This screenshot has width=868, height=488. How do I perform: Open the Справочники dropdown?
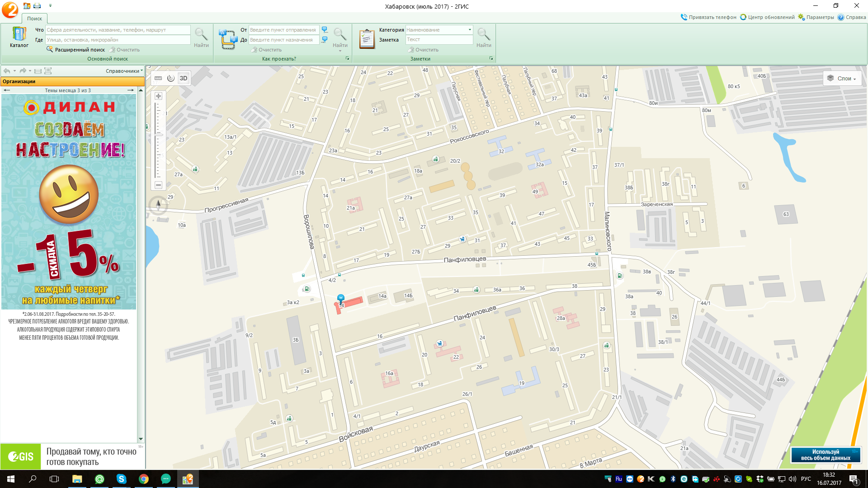pos(124,71)
